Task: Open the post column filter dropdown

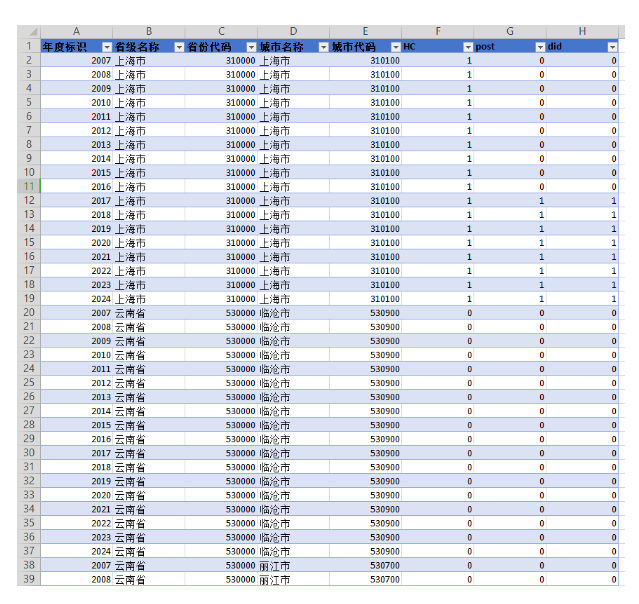Action: coord(540,47)
